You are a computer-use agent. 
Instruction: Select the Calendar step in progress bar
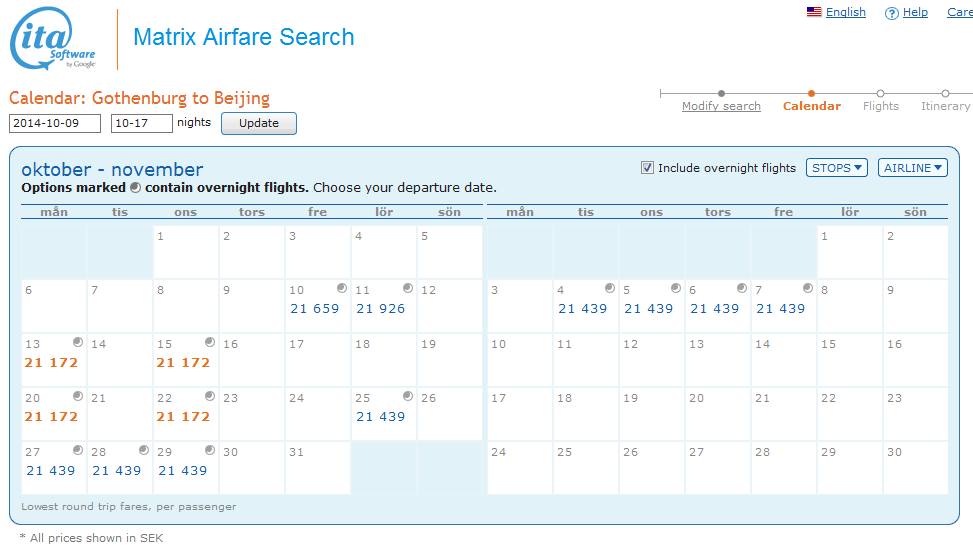click(x=811, y=106)
